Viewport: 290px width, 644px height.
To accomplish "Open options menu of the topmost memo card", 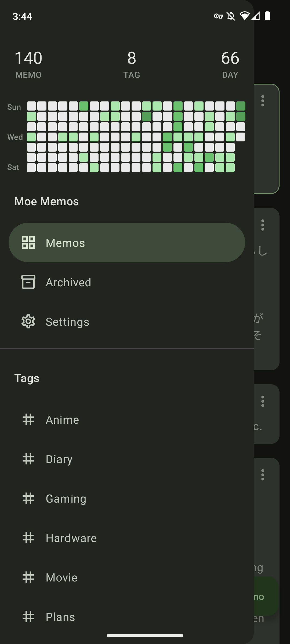I will point(263,101).
